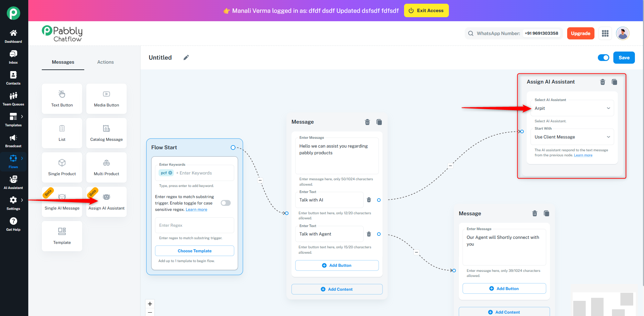Zoom in on the flow canvas

150,304
